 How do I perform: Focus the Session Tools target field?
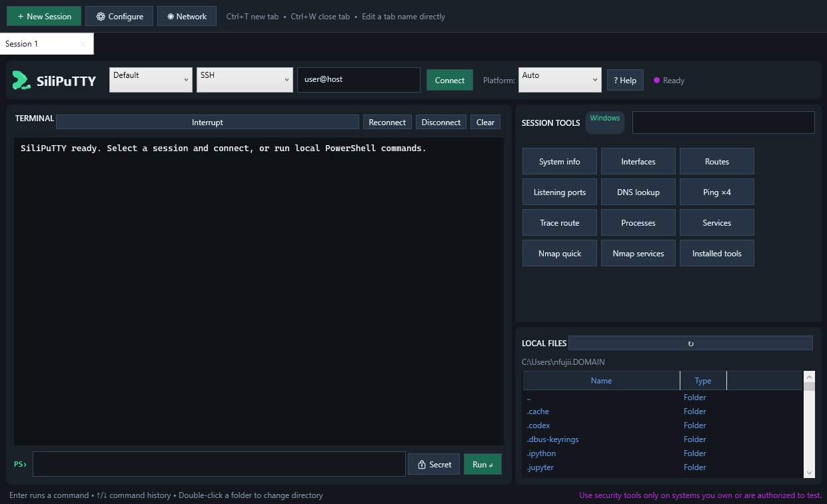coord(724,123)
